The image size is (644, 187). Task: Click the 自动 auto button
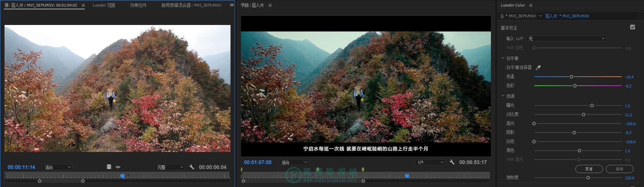[x=620, y=169]
